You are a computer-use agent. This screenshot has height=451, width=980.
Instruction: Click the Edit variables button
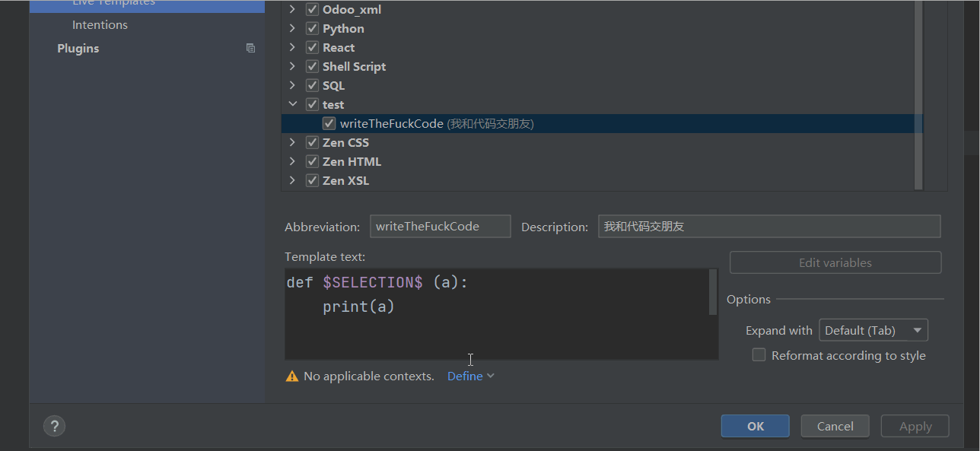pyautogui.click(x=835, y=262)
